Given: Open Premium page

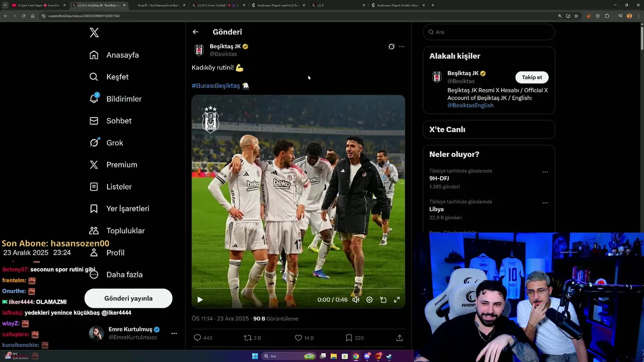Looking at the screenshot, I should tap(113, 165).
